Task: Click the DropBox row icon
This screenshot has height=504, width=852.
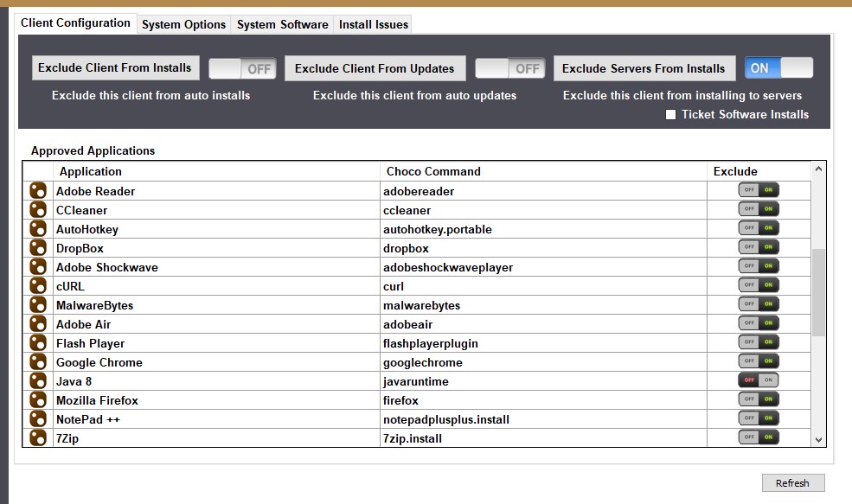Action: 38,247
